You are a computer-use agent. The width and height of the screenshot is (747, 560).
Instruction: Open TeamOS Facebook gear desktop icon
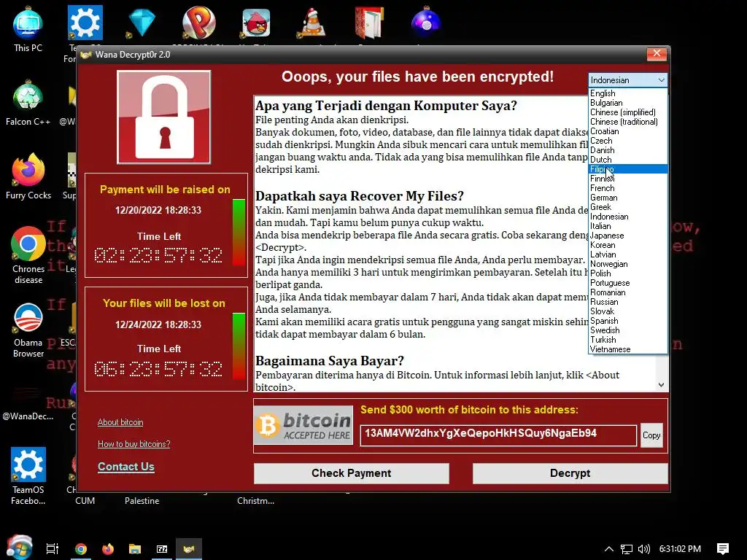(28, 476)
